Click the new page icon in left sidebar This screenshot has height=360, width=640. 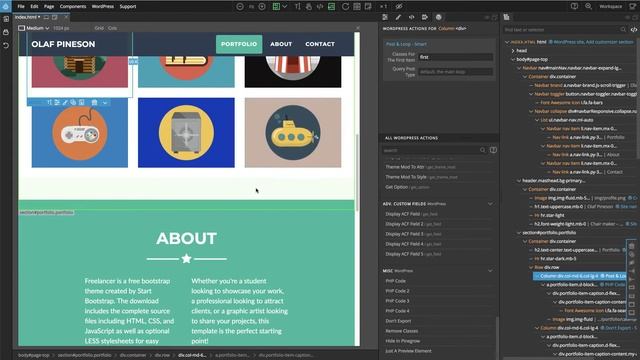click(x=6, y=19)
